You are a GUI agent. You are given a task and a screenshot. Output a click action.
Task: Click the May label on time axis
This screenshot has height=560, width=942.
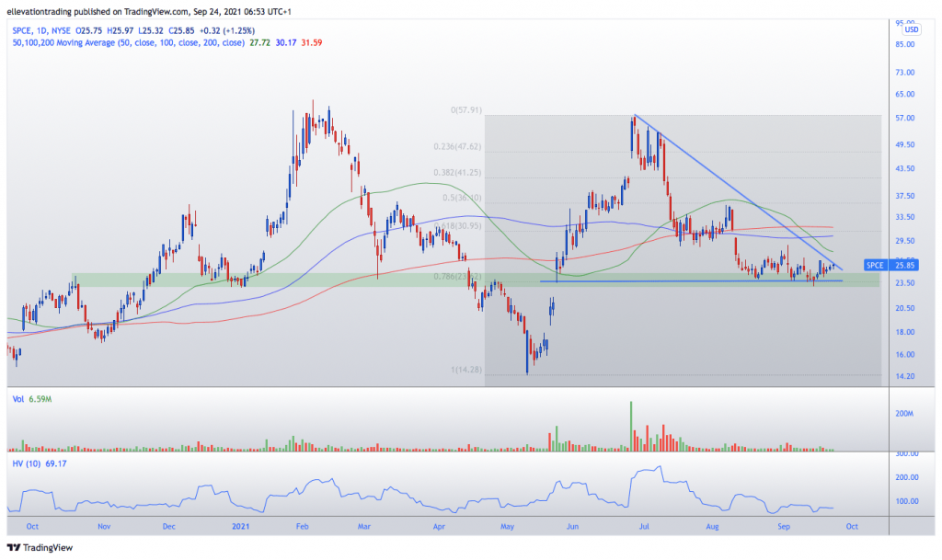tap(508, 526)
